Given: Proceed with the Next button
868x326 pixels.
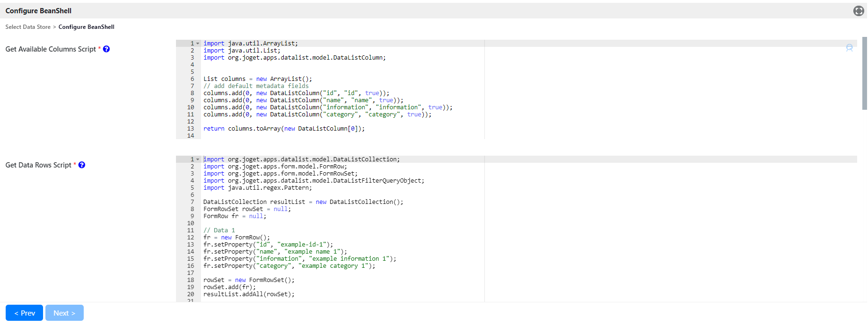Looking at the screenshot, I should tap(64, 313).
